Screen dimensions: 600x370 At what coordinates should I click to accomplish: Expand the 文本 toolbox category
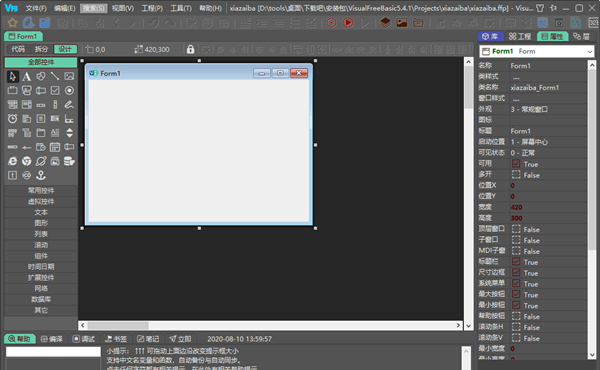tap(41, 212)
